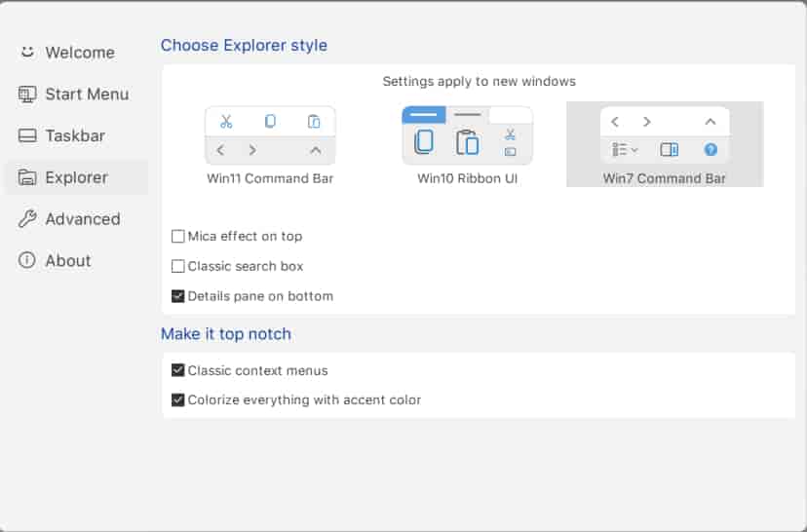807x532 pixels.
Task: Select the Win10 Ribbon UI label
Action: (468, 178)
